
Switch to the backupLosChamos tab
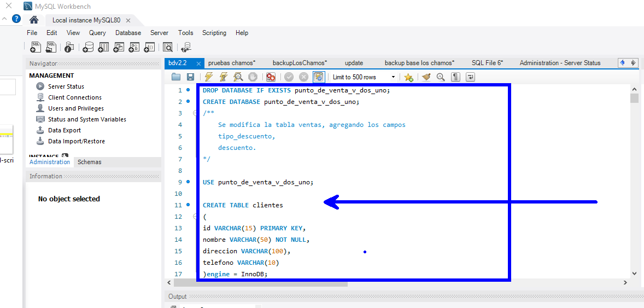[299, 63]
